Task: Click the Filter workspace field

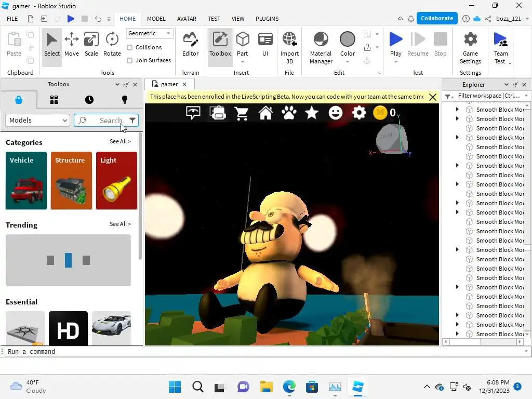Action: tap(489, 96)
